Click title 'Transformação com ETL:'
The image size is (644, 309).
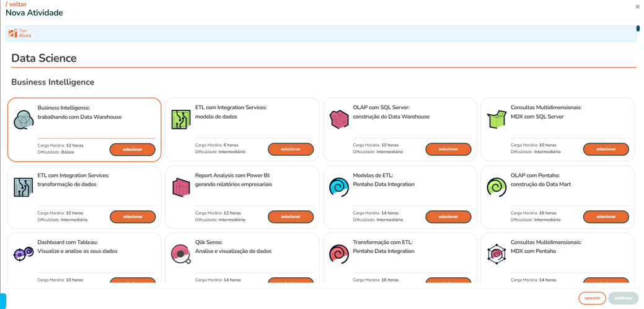point(383,243)
